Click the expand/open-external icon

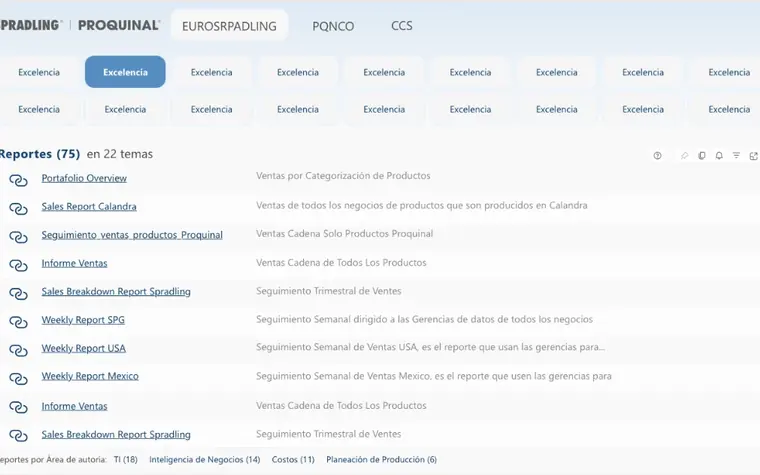[x=753, y=156]
